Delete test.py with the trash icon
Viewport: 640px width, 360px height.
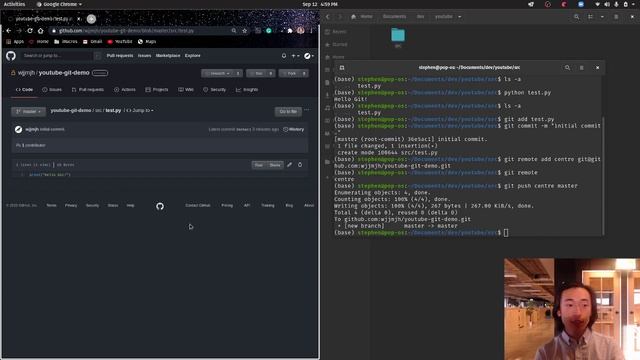(300, 164)
